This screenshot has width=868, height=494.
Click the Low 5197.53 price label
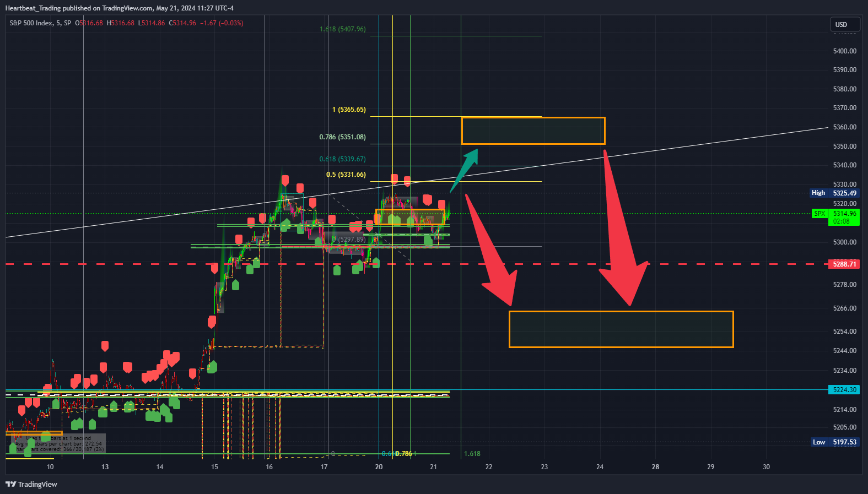[835, 442]
